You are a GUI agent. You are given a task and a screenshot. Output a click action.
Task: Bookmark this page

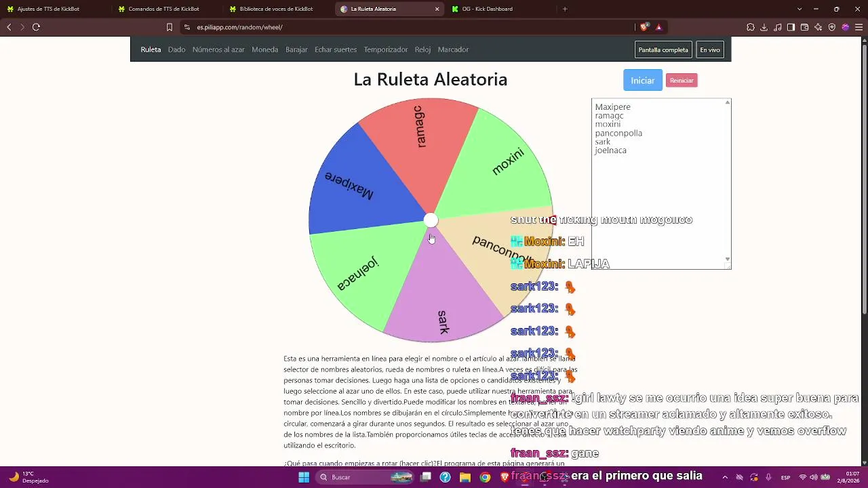[170, 27]
